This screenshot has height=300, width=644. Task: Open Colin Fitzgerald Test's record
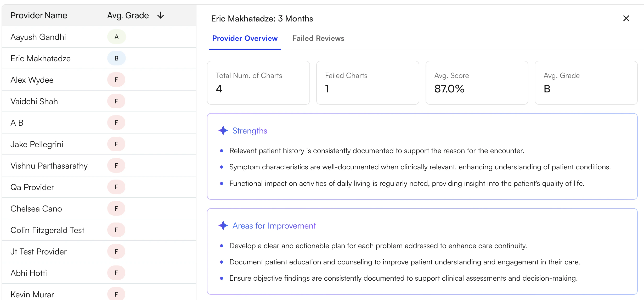pos(47,230)
